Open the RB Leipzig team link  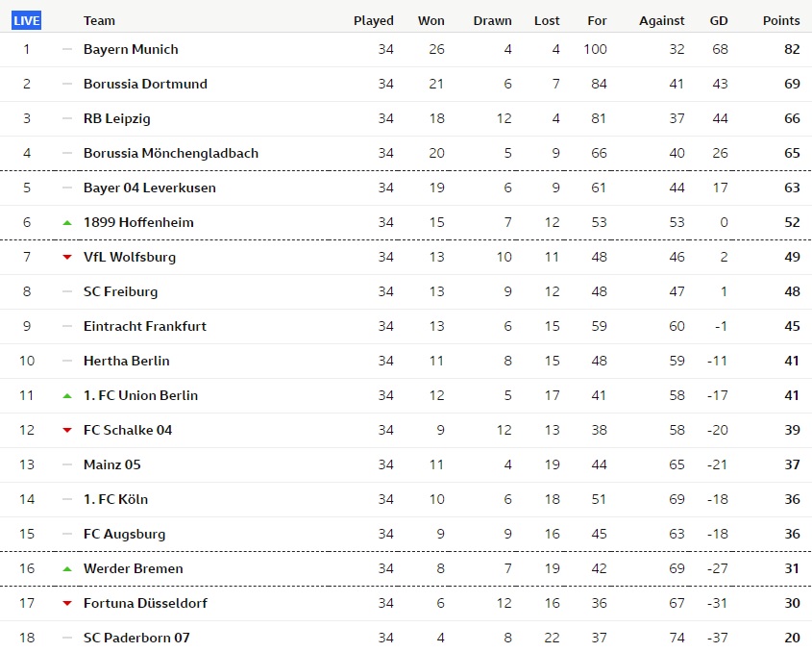pyautogui.click(x=117, y=118)
